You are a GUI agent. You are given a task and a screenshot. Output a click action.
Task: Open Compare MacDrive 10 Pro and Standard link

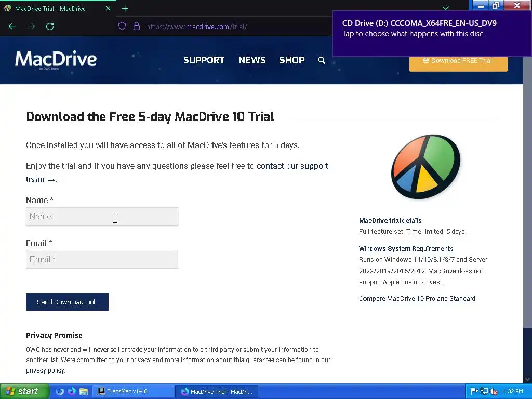(x=418, y=299)
